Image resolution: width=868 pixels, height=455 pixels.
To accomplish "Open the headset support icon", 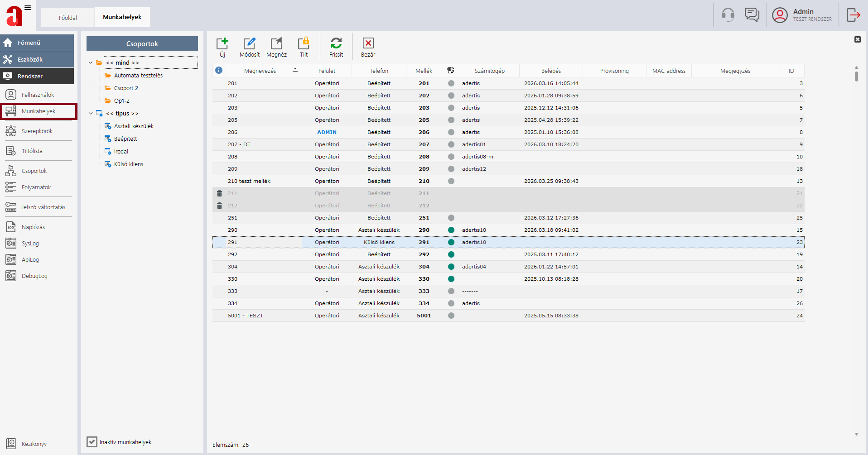I will [728, 15].
